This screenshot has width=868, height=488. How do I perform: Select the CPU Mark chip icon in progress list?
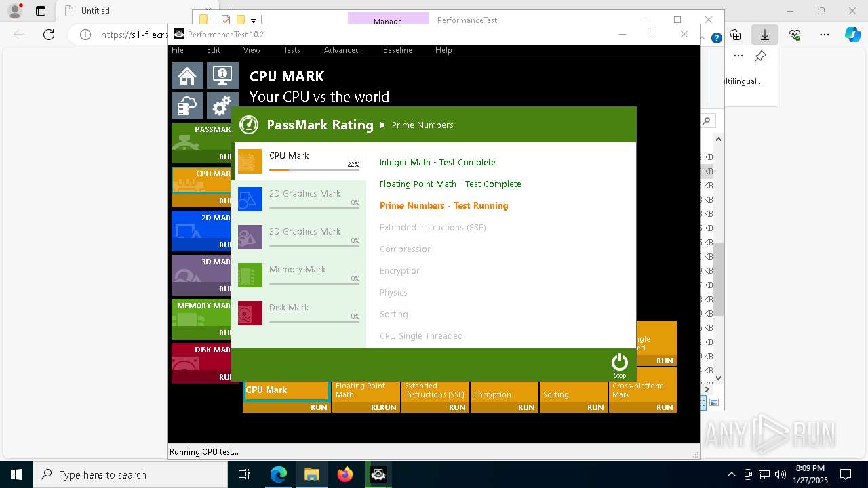pyautogui.click(x=250, y=161)
